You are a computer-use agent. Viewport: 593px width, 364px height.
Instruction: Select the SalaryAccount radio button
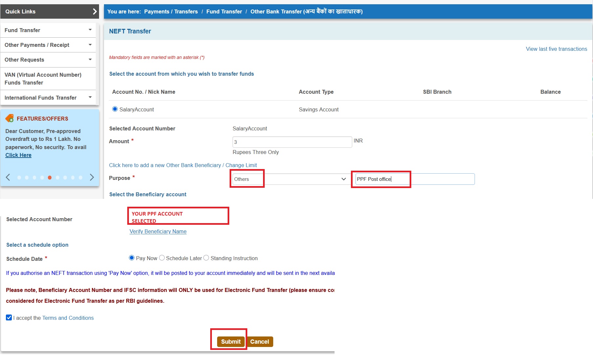point(115,109)
